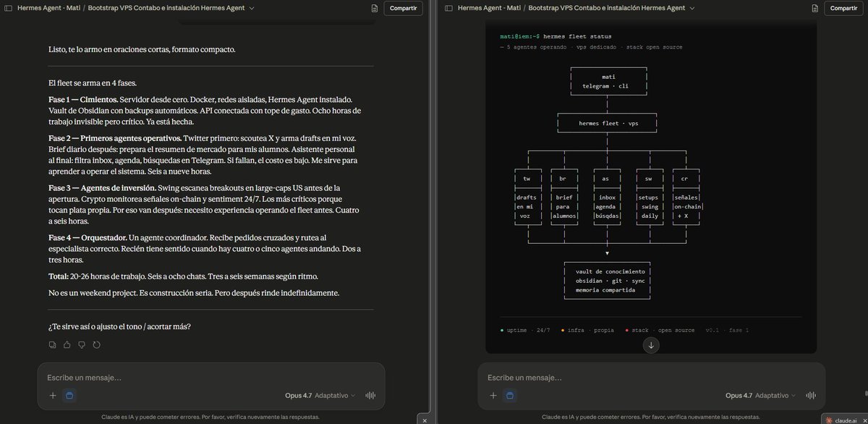Click 'stack · open source' status entry

coord(659,330)
